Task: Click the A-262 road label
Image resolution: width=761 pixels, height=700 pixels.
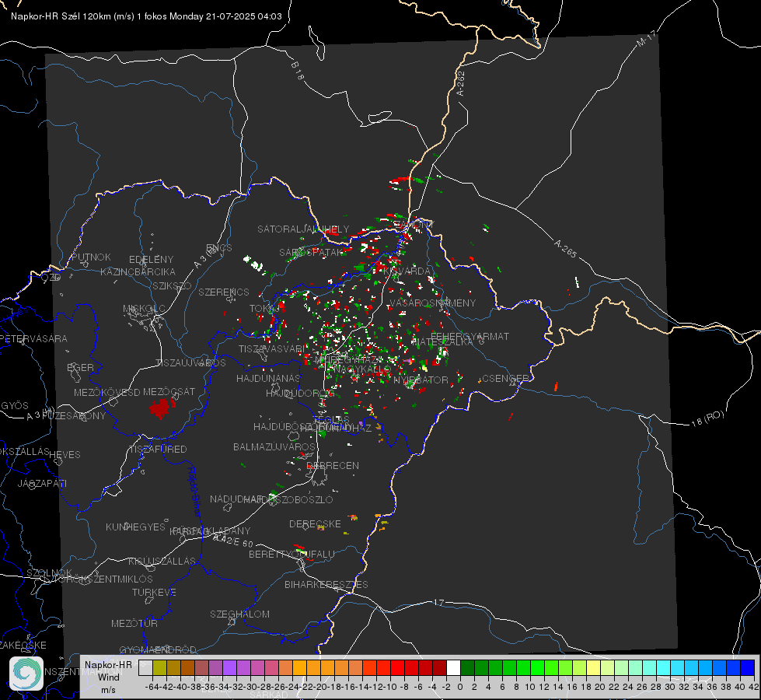Action: [461, 83]
